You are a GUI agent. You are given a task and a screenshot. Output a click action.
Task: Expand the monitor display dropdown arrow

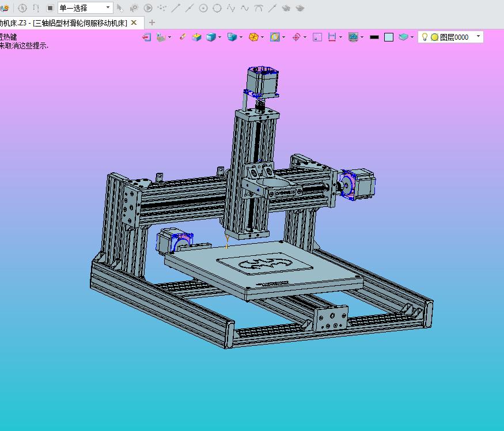point(362,37)
